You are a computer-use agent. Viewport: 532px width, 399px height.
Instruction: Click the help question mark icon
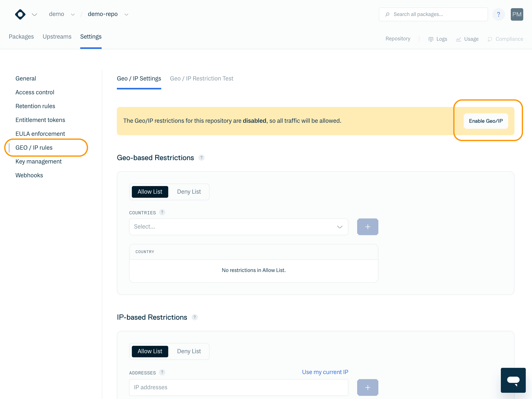click(x=499, y=14)
